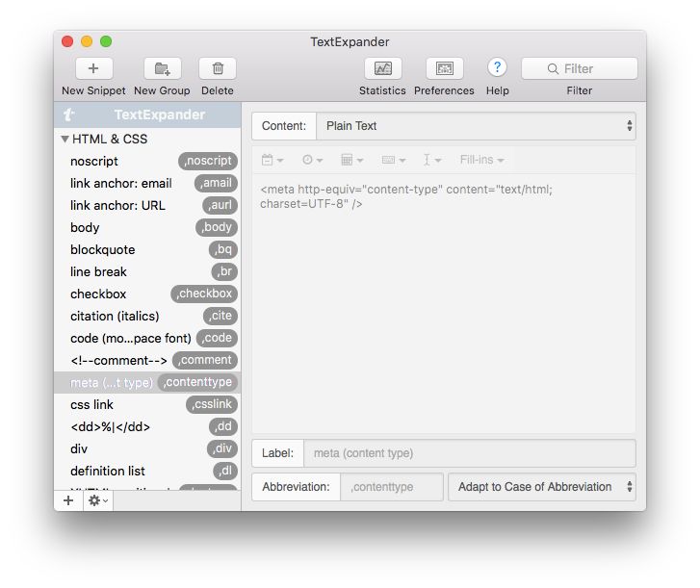Close the TextExpander window with red button

(67, 41)
